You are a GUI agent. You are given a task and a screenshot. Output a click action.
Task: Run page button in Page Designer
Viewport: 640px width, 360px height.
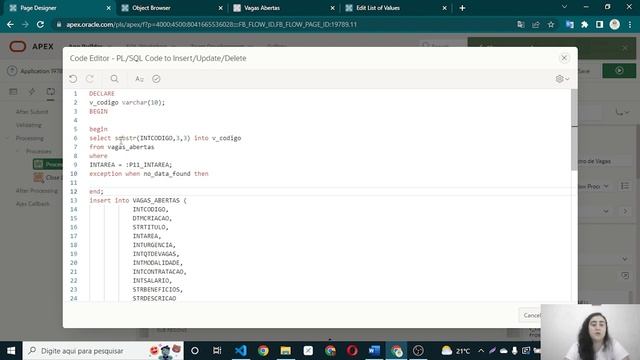(619, 71)
